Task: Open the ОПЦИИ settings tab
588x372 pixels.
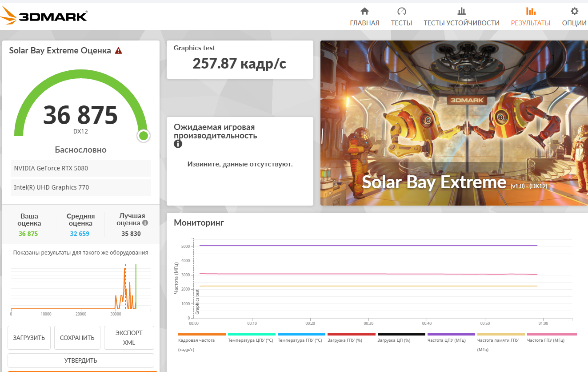Action: point(574,17)
